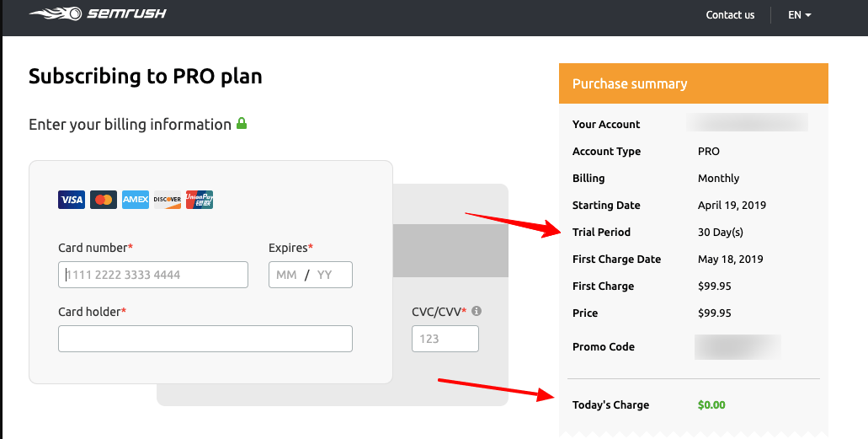Viewport: 868px width, 439px height.
Task: Click the PRO account type value
Action: 709,152
